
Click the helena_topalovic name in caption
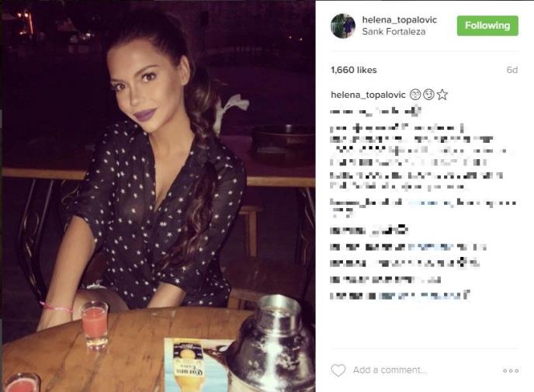368,95
